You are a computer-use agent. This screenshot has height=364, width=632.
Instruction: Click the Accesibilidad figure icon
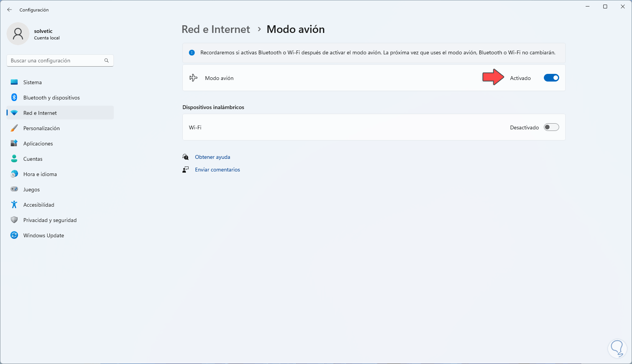[x=14, y=205]
